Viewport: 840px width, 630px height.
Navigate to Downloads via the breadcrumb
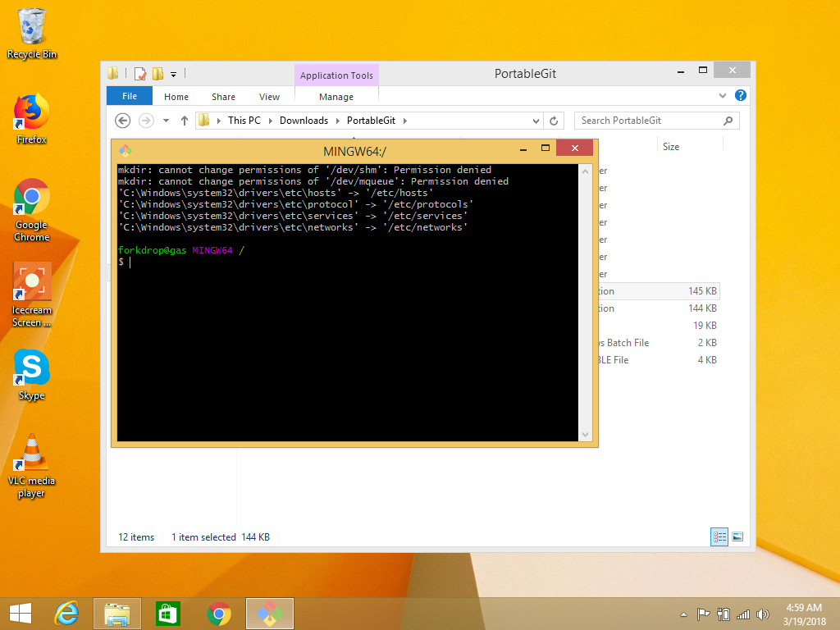point(304,120)
